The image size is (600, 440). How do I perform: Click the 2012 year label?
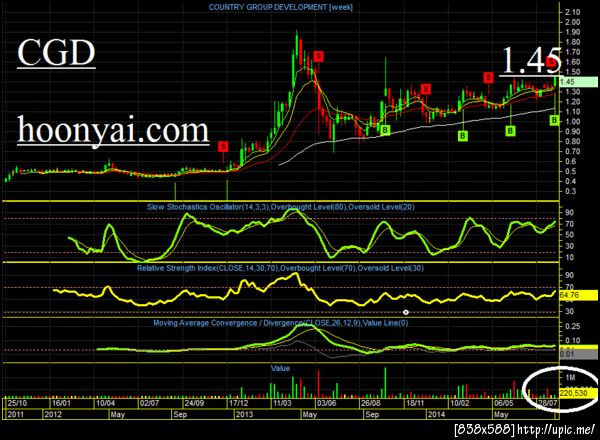[53, 415]
